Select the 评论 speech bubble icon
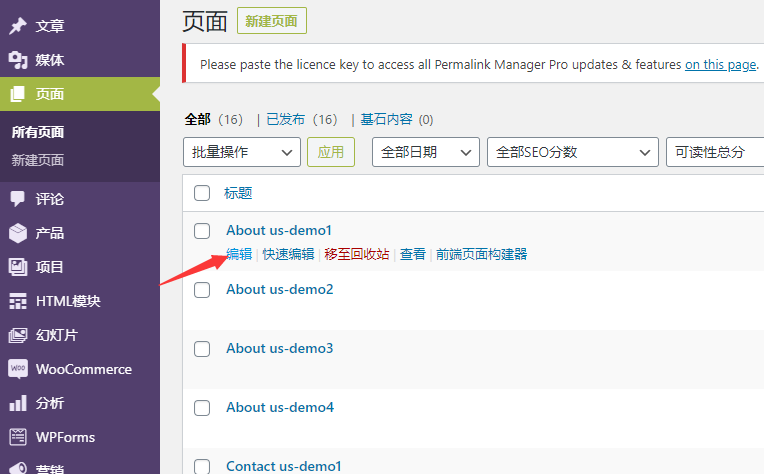Image resolution: width=764 pixels, height=474 pixels. pyautogui.click(x=18, y=199)
